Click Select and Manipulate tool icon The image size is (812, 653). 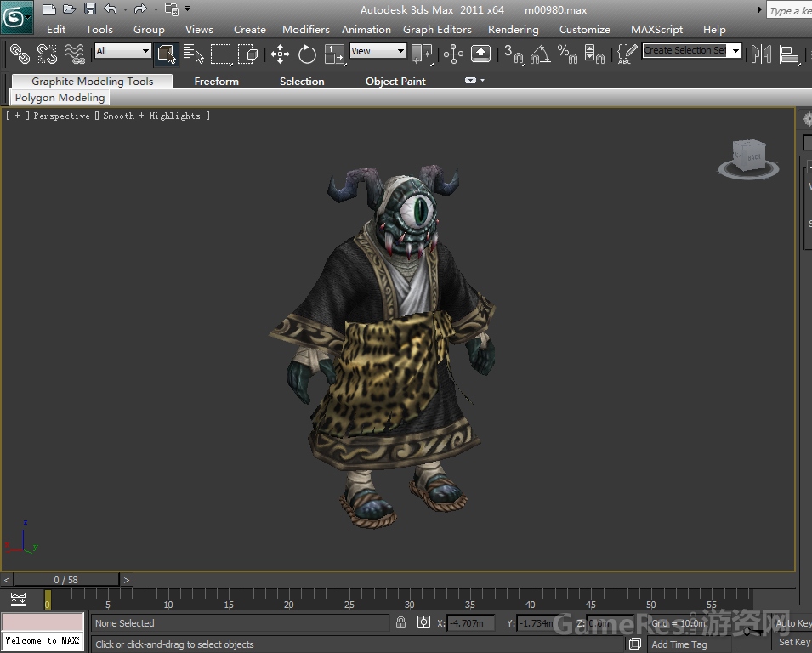pyautogui.click(x=453, y=54)
